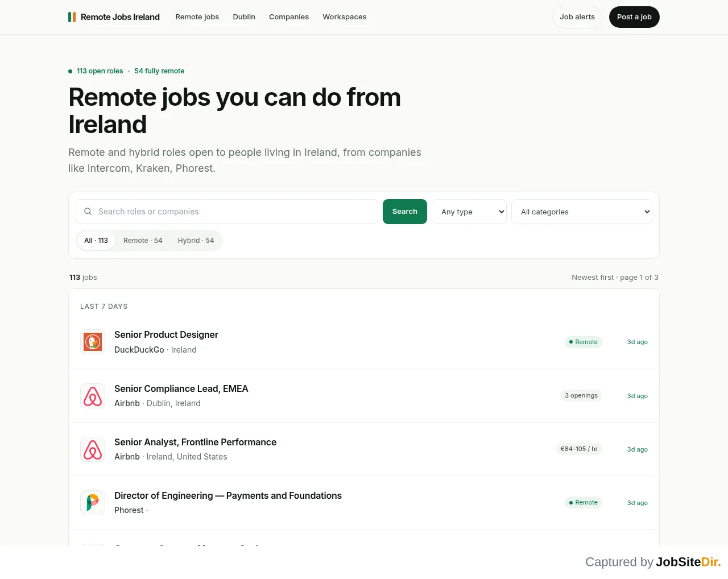Expand the All categories dropdown
728x579 pixels.
[x=582, y=212]
